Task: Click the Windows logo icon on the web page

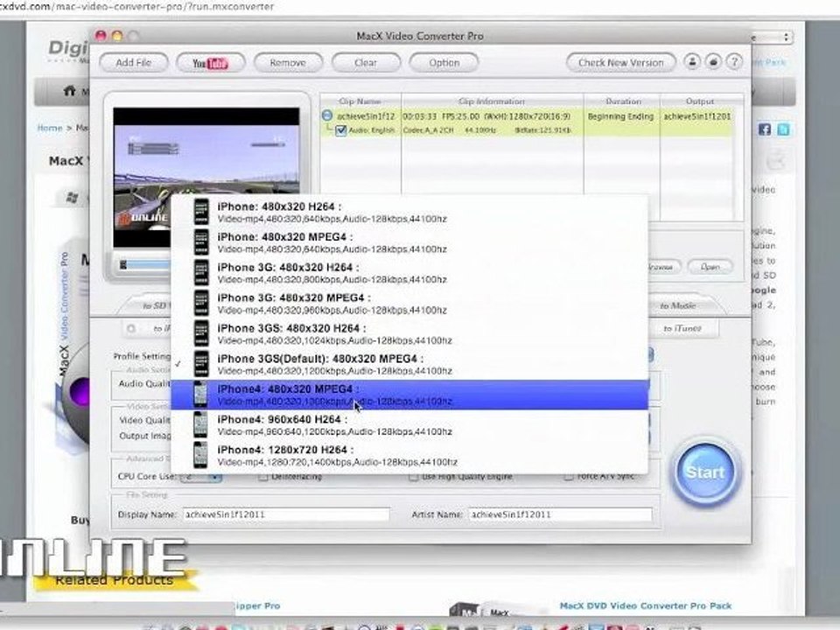Action: point(72,198)
